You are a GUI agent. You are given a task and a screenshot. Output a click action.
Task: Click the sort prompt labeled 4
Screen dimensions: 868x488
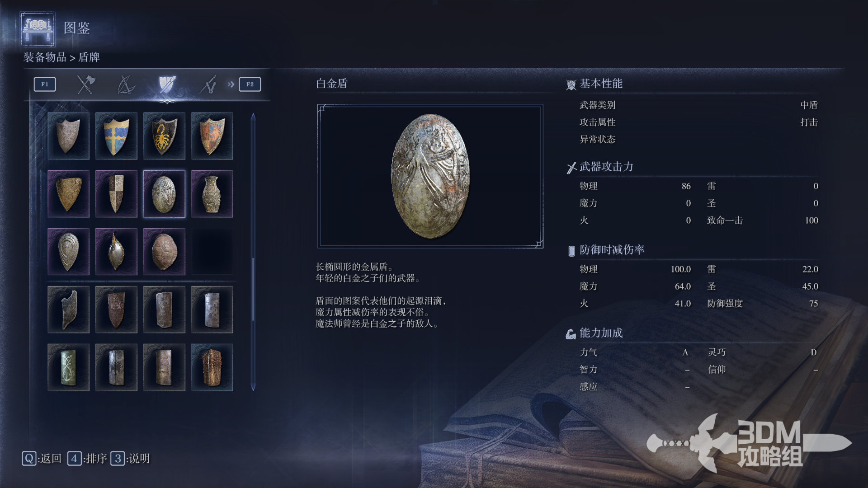[87, 459]
